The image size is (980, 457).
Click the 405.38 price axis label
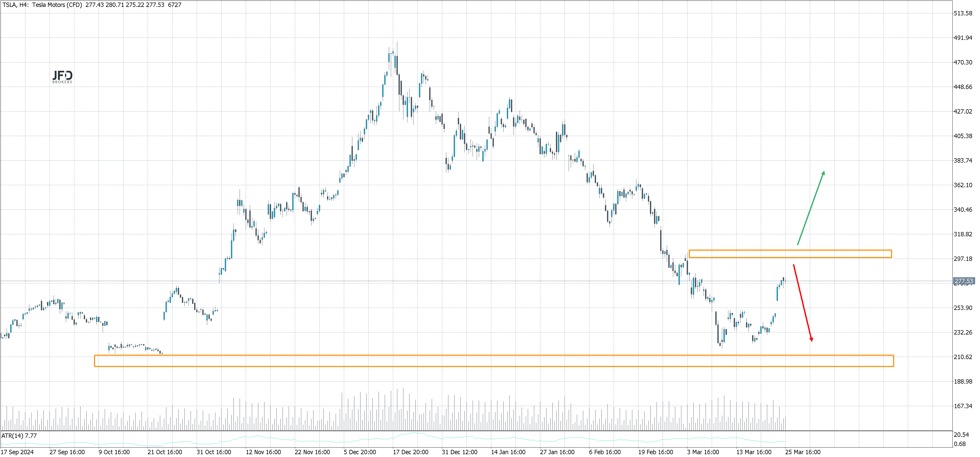[963, 136]
